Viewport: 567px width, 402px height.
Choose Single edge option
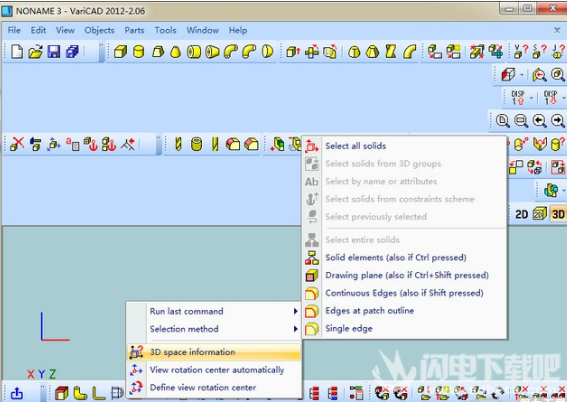point(404,328)
